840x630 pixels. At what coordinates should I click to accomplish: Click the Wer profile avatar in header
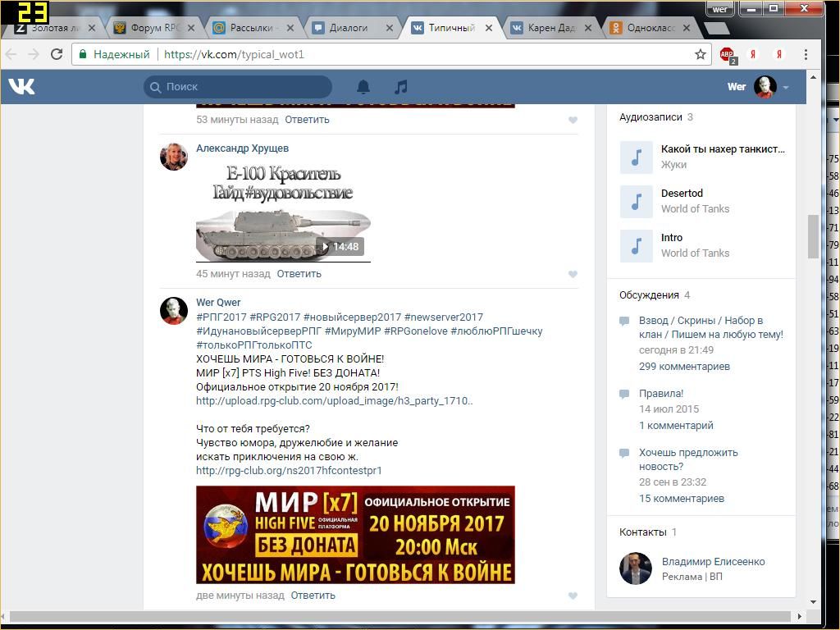pyautogui.click(x=765, y=87)
